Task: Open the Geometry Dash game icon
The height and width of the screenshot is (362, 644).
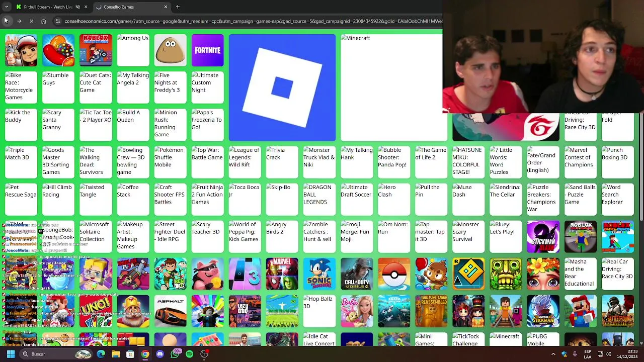Action: 468,274
